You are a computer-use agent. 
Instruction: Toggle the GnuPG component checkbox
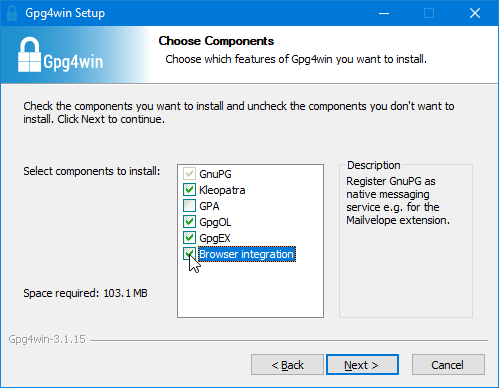point(189,174)
